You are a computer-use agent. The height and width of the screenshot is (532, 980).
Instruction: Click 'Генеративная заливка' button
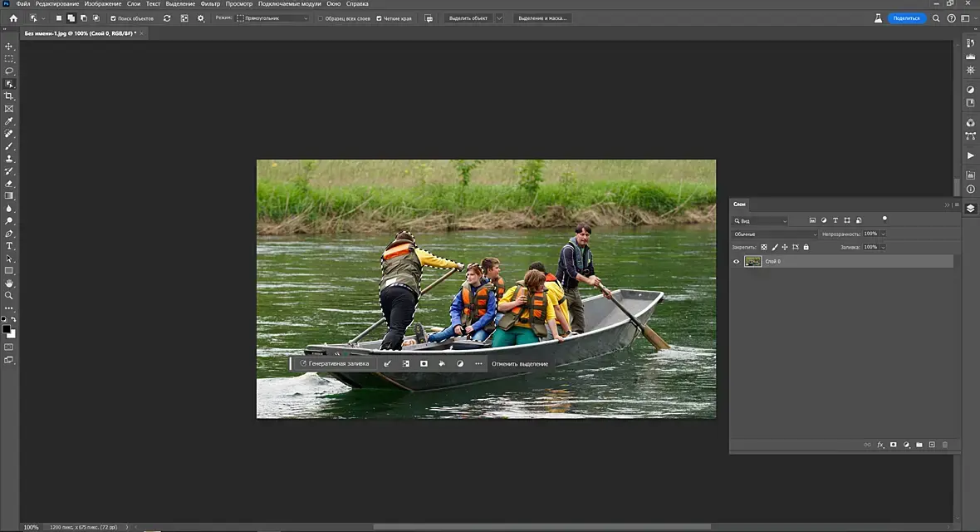click(335, 363)
